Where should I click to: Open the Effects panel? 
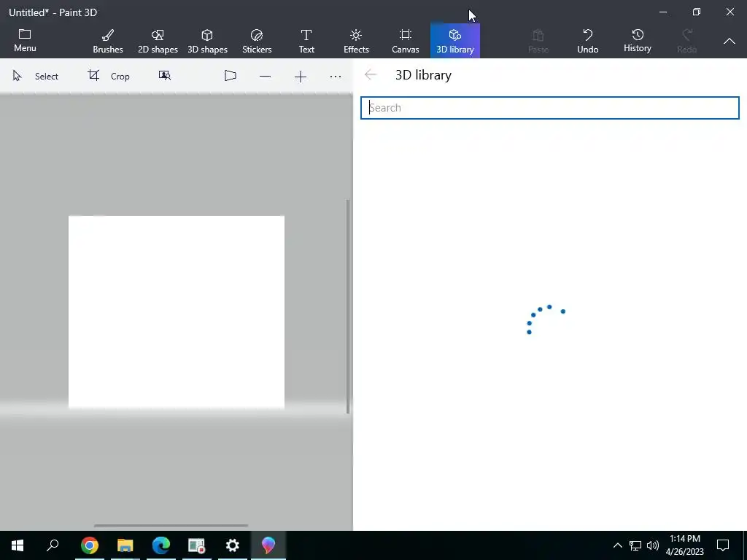coord(356,42)
